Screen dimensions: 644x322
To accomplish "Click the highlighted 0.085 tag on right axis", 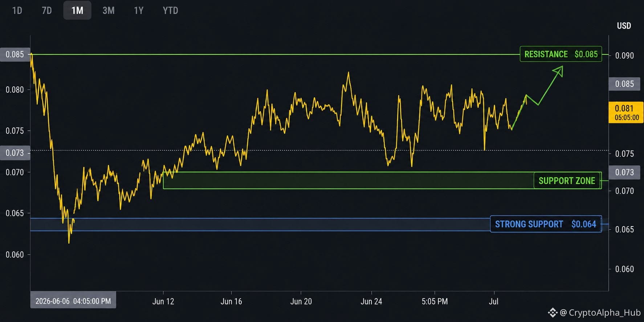I will 624,84.
